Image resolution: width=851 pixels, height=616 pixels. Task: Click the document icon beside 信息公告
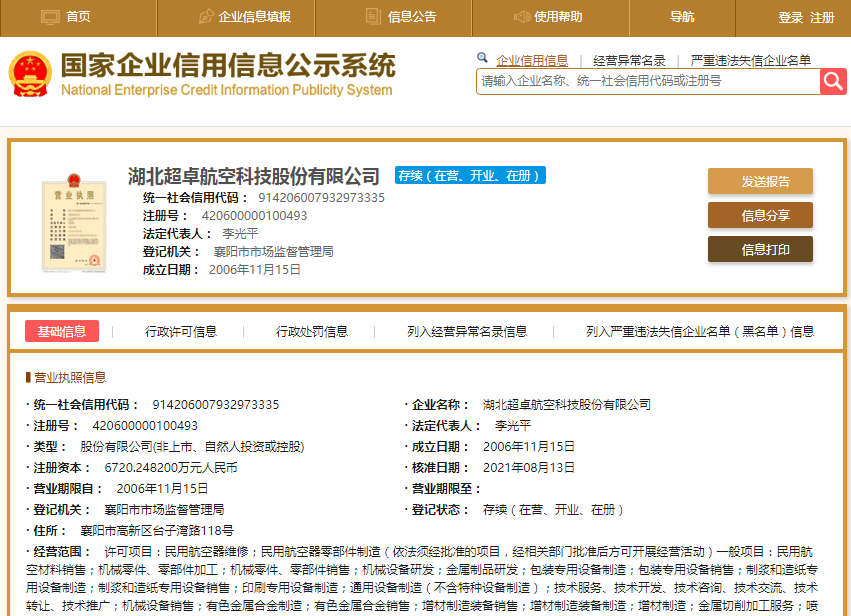pos(373,16)
